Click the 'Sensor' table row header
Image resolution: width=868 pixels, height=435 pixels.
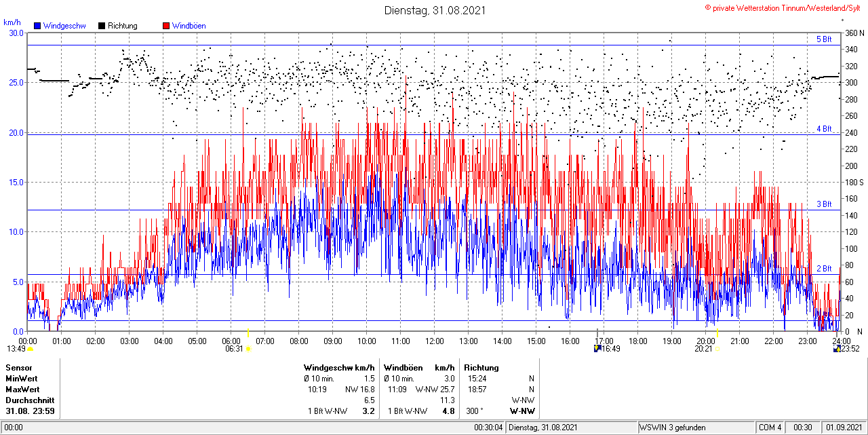pyautogui.click(x=19, y=368)
